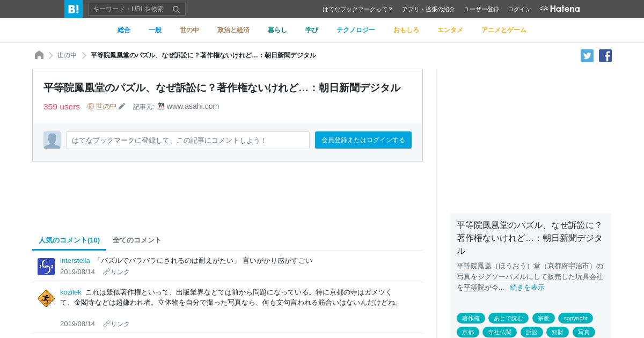The height and width of the screenshot is (338, 644).
Task: Click 世の中 in breadcrumb
Action: tap(67, 55)
